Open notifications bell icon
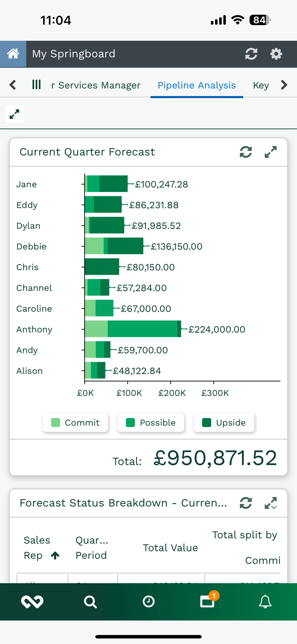Screen dimensions: 297x644 tap(265, 601)
